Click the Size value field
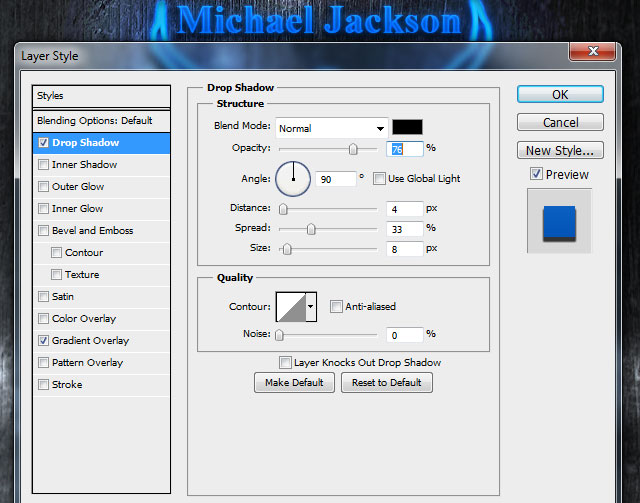This screenshot has height=503, width=640. [x=405, y=249]
